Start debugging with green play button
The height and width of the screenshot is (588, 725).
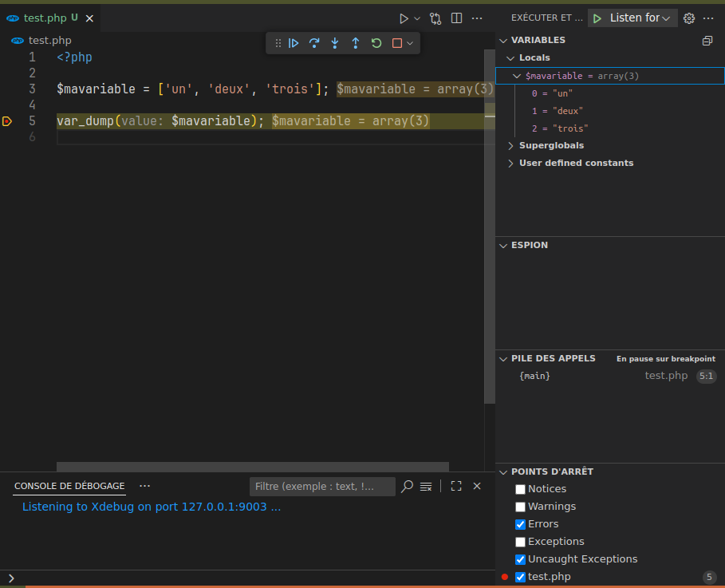point(597,18)
